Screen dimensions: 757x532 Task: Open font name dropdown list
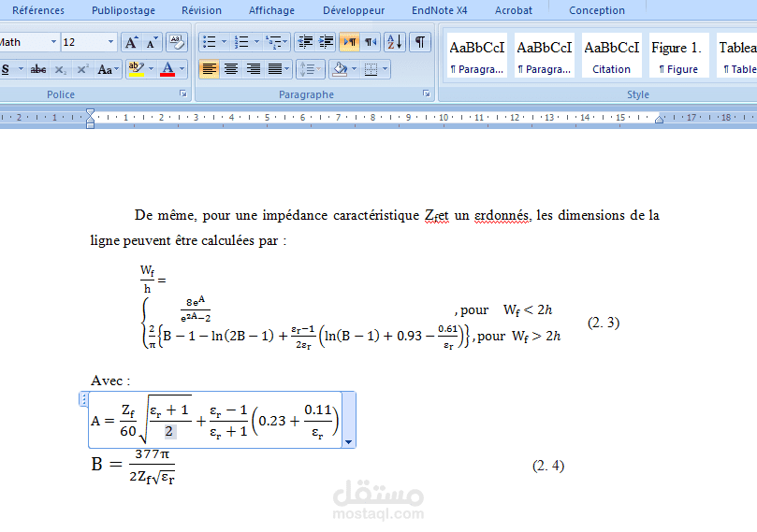53,42
